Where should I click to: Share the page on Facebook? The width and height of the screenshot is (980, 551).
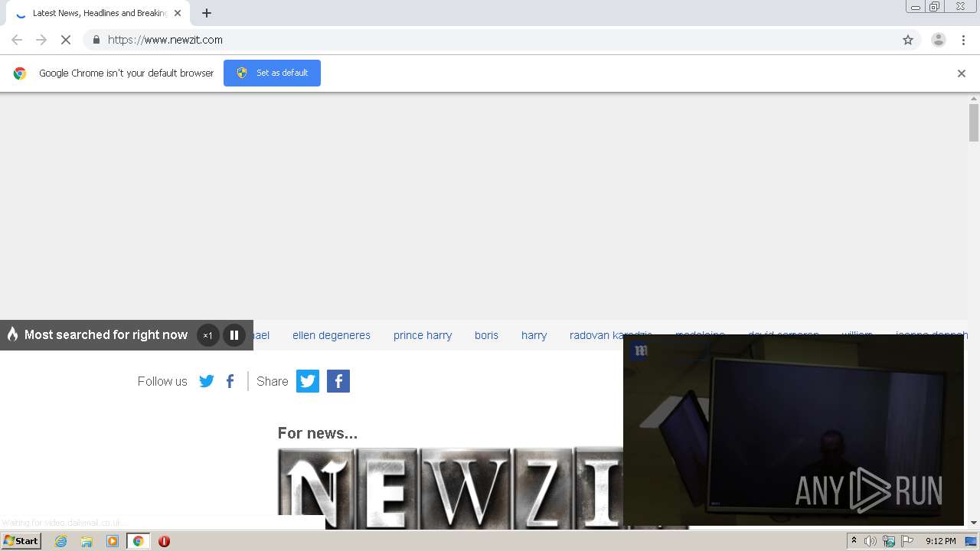(x=338, y=381)
